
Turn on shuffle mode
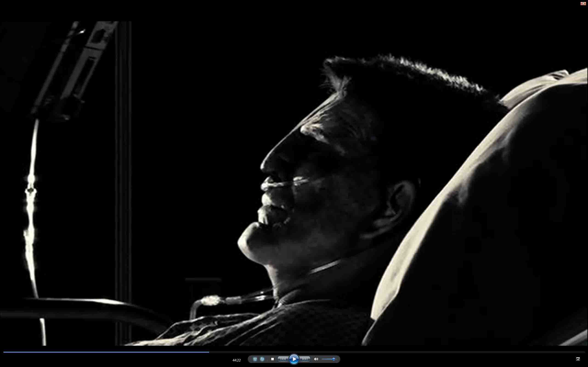[x=255, y=359]
